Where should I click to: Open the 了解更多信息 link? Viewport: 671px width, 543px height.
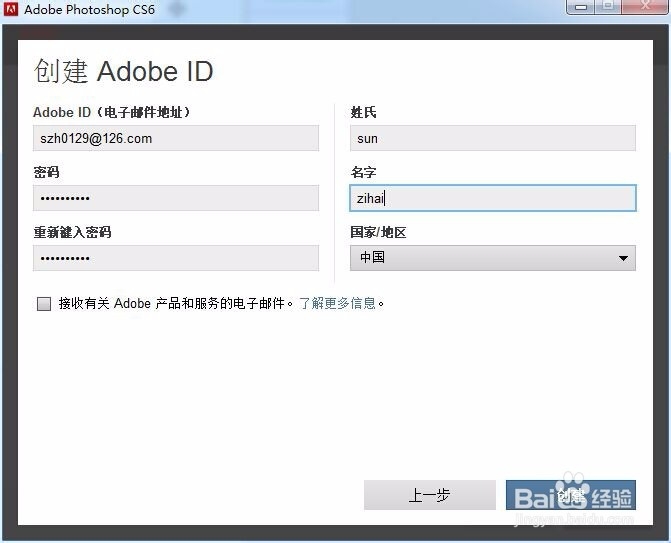[x=337, y=303]
